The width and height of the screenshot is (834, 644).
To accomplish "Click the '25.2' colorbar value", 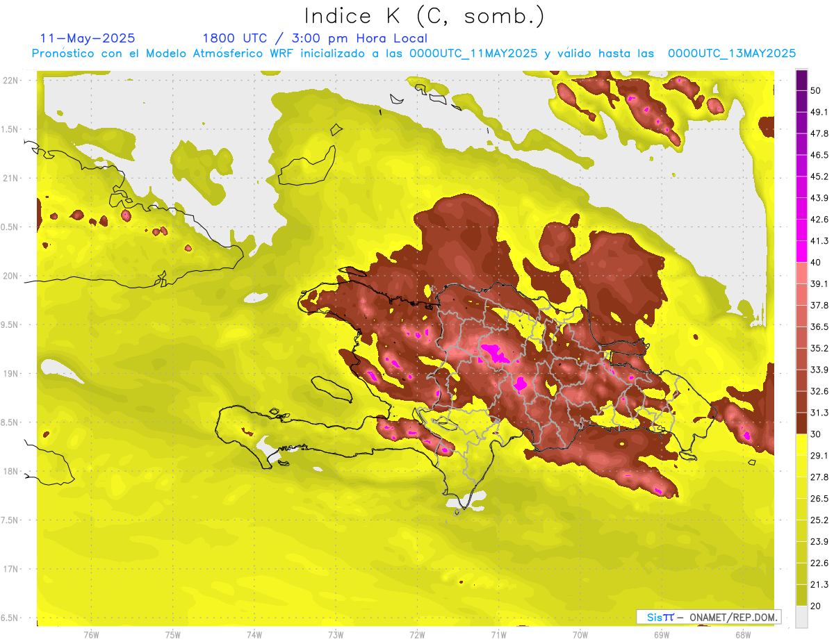I will point(819,520).
